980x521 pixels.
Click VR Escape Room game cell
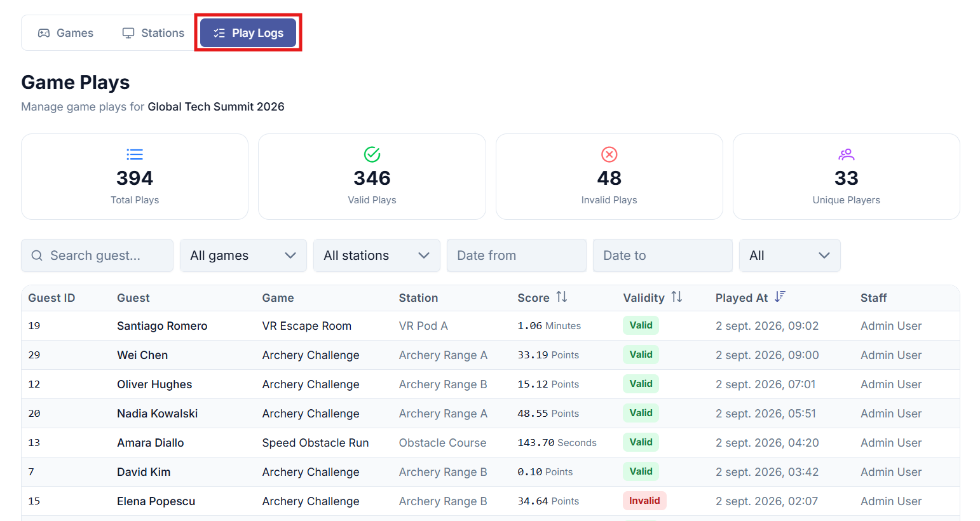coord(307,326)
